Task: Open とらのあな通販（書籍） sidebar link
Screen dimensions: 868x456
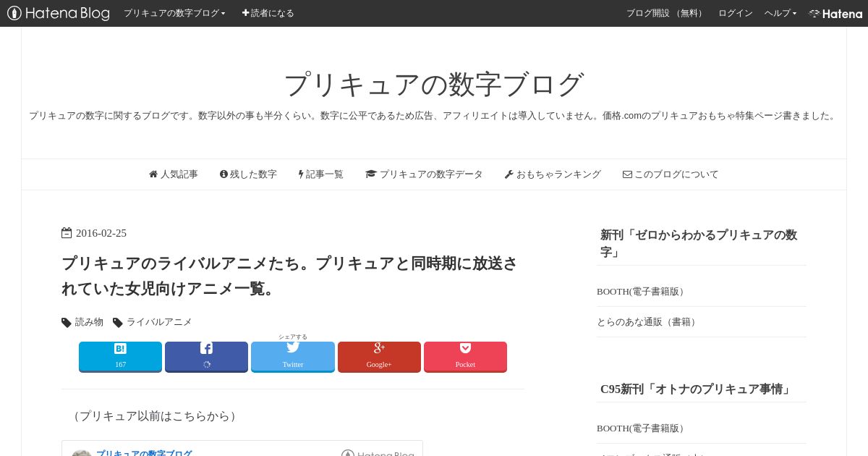Action: 647,322
